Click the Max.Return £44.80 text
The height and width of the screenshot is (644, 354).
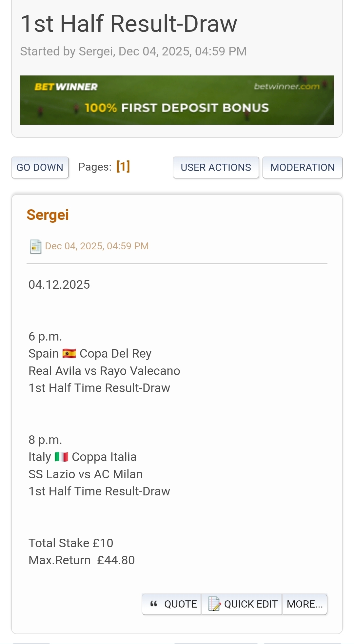click(82, 560)
